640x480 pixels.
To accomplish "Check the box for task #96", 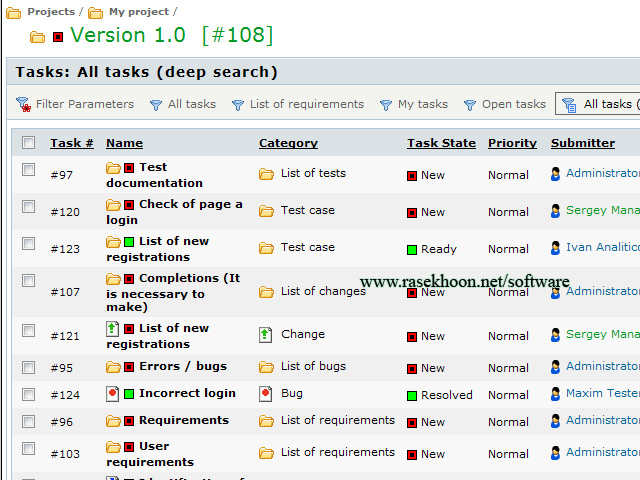I will [x=29, y=421].
